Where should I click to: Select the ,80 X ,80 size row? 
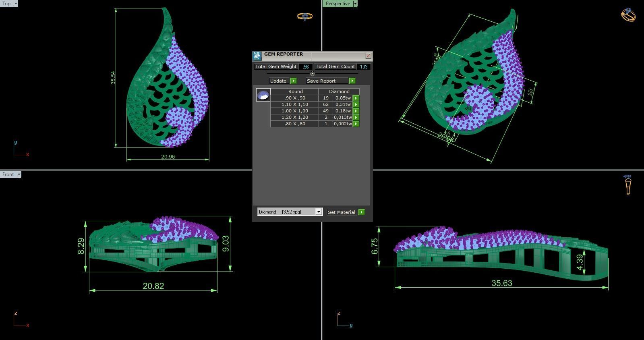(295, 124)
